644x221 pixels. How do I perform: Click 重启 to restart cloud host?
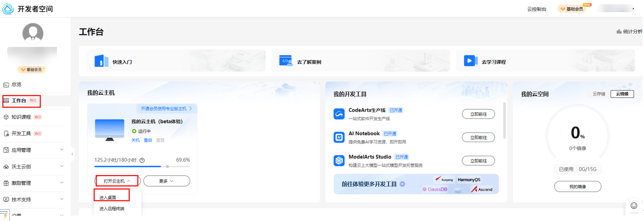tap(148, 141)
